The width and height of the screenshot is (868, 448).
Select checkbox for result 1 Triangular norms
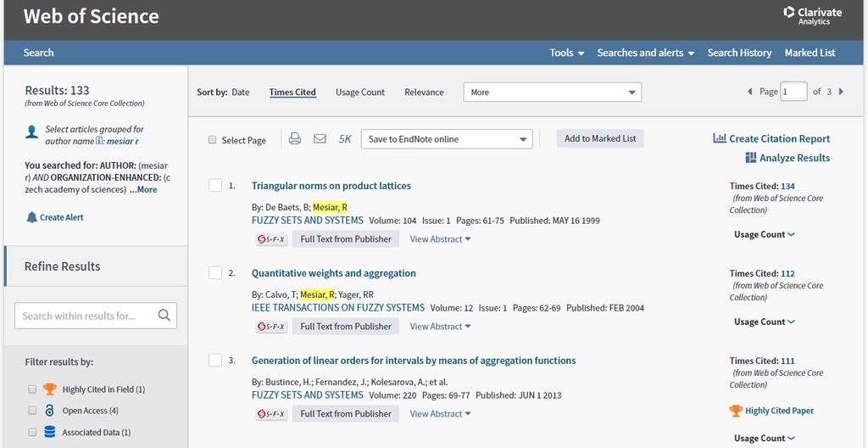[215, 185]
